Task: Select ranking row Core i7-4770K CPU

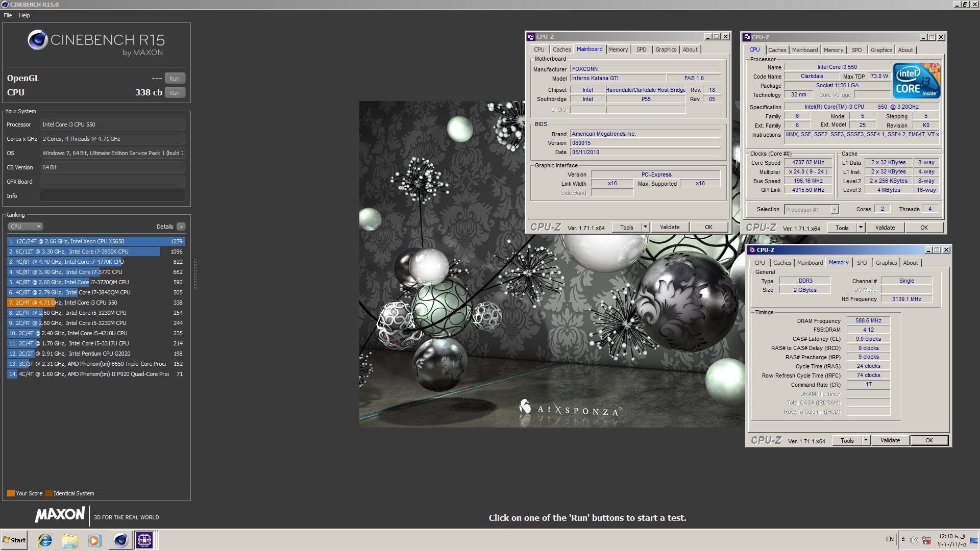Action: [96, 262]
